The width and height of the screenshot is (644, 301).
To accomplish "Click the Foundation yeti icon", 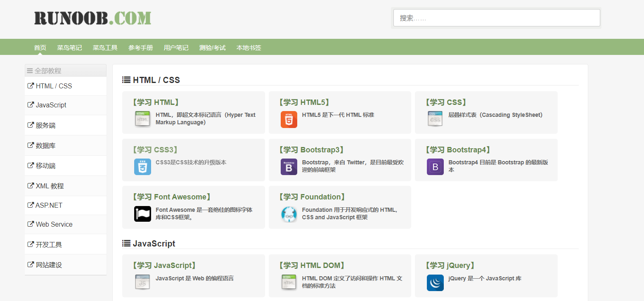I will 289,214.
